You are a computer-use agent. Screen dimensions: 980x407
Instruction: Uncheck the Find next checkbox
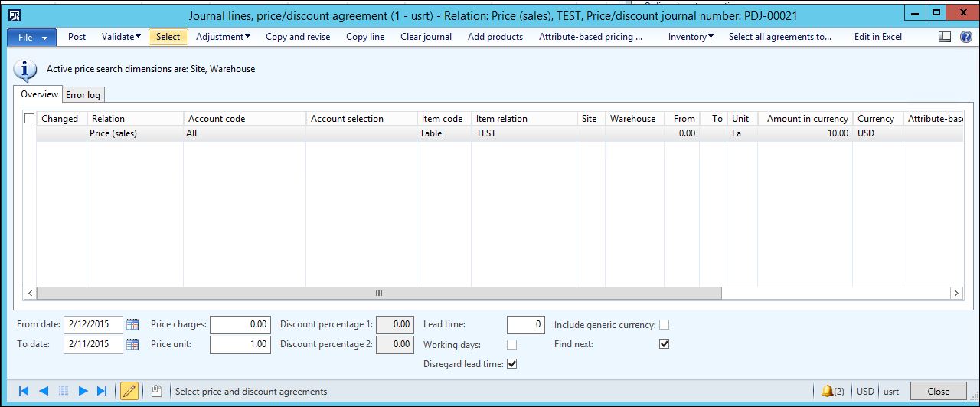click(x=664, y=344)
